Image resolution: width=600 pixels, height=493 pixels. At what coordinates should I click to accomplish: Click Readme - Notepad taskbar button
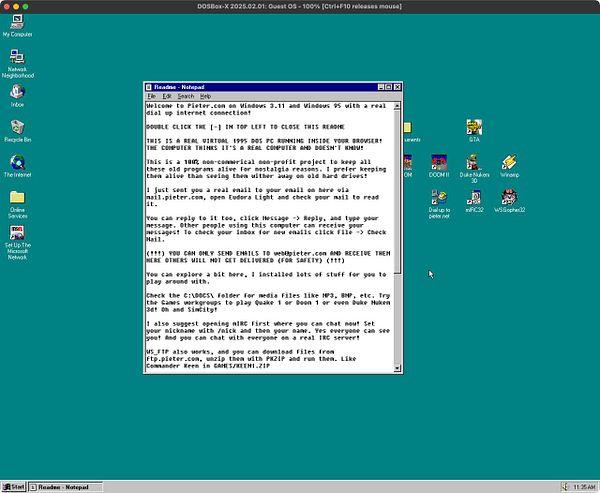pos(65,487)
